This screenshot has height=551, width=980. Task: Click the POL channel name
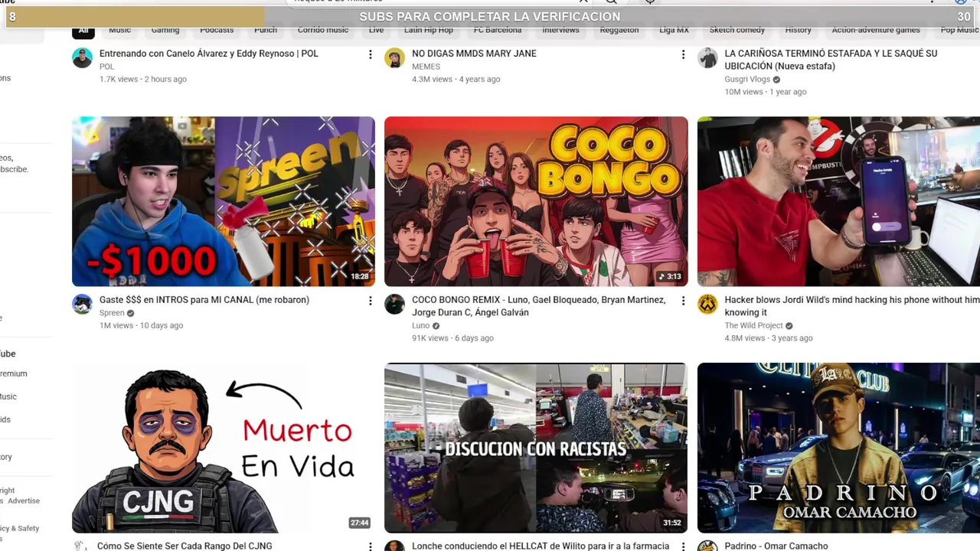tap(106, 67)
